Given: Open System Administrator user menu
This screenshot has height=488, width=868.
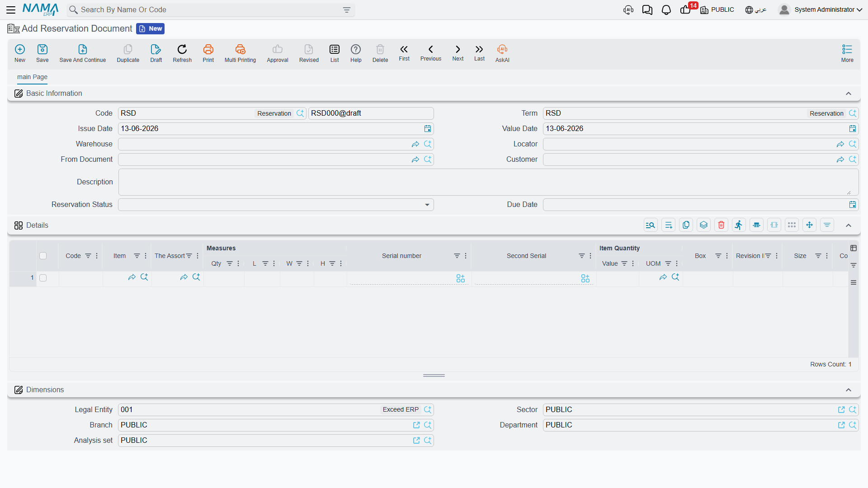Looking at the screenshot, I should [x=821, y=9].
